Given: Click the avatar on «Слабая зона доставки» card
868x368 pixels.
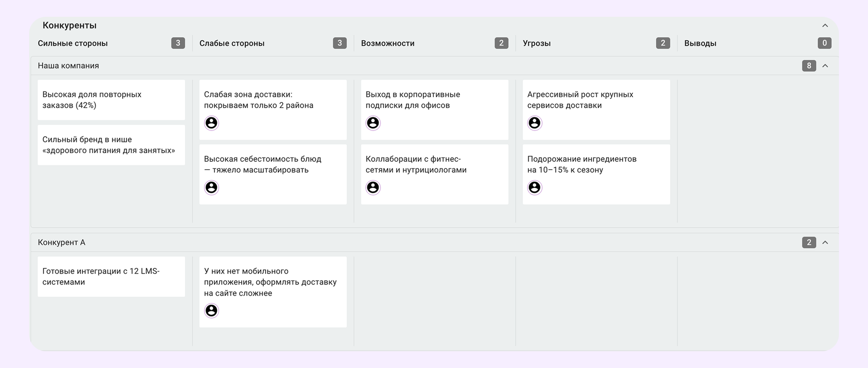Looking at the screenshot, I should (211, 123).
